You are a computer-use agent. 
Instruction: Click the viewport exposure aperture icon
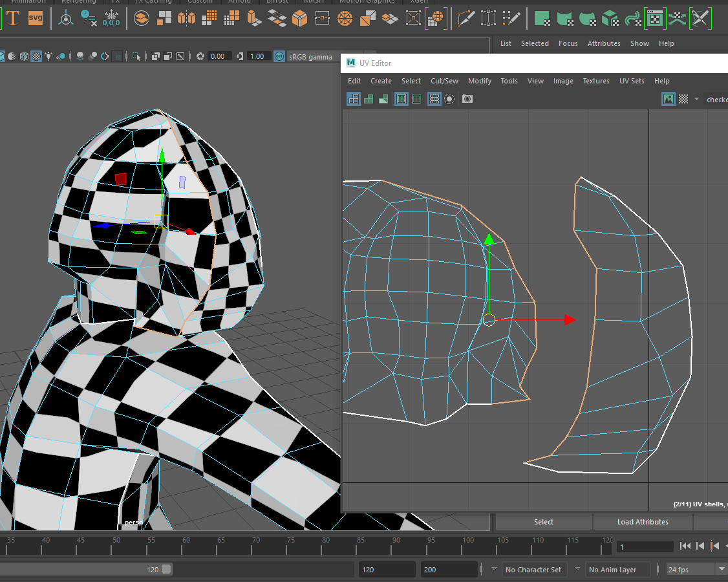(200, 56)
